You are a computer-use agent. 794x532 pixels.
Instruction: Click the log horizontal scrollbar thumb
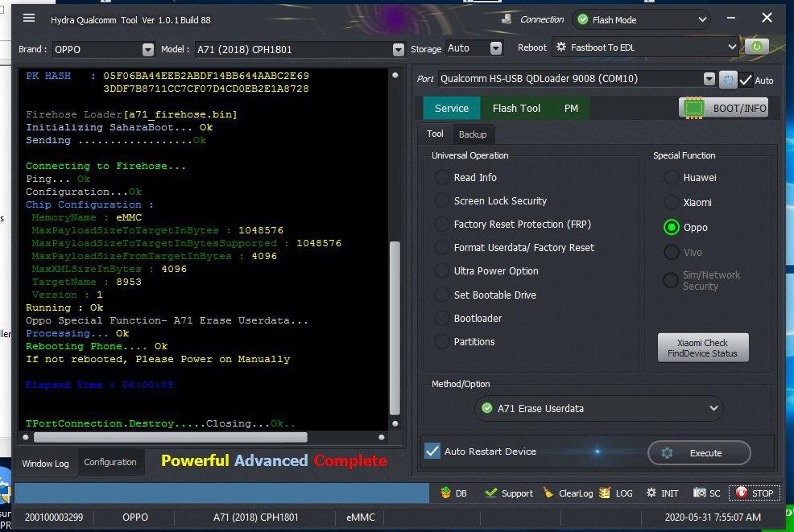coord(170,437)
